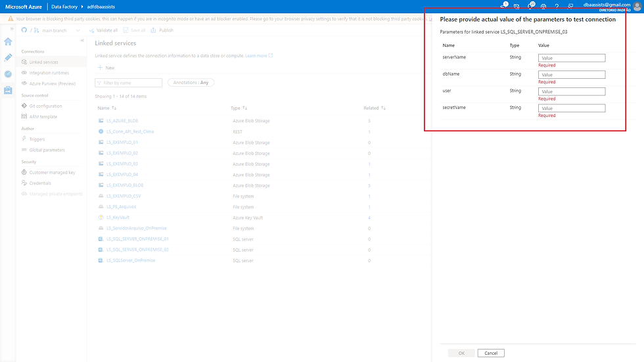Click the dbName value field

coord(572,75)
